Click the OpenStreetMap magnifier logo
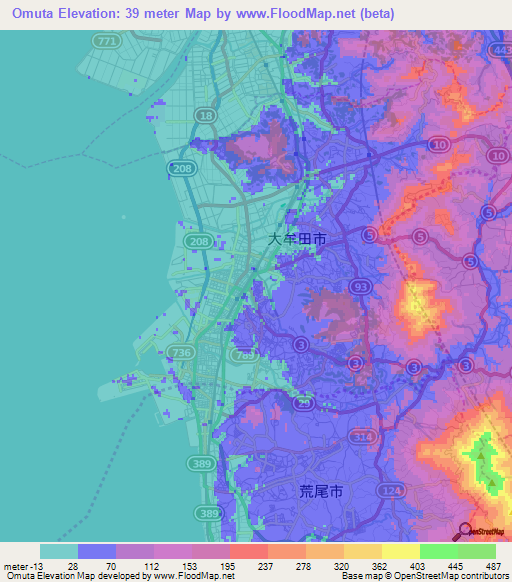 pyautogui.click(x=478, y=532)
